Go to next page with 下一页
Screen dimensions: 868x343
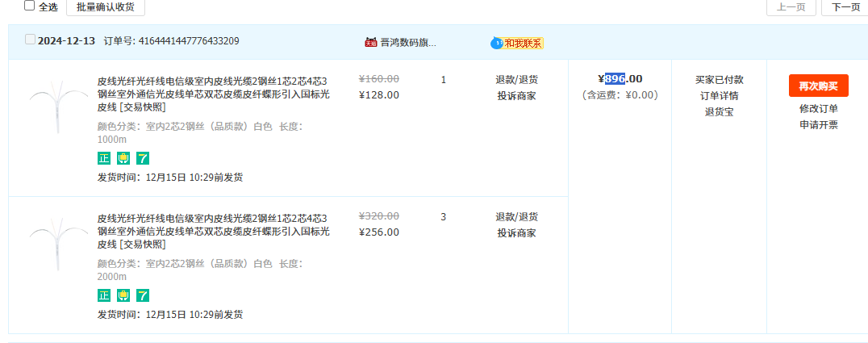tap(845, 7)
